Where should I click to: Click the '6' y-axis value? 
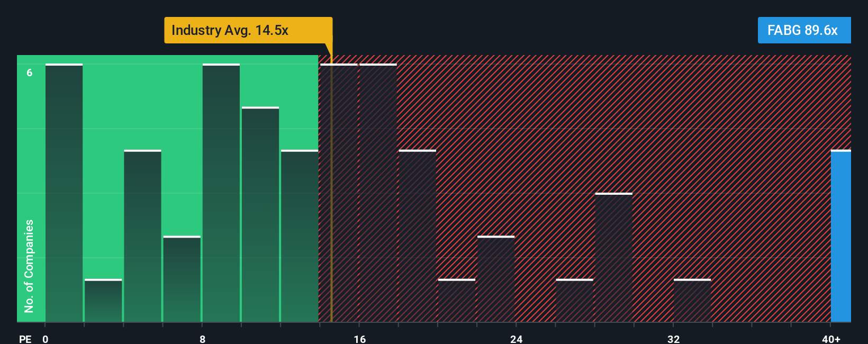pyautogui.click(x=30, y=73)
